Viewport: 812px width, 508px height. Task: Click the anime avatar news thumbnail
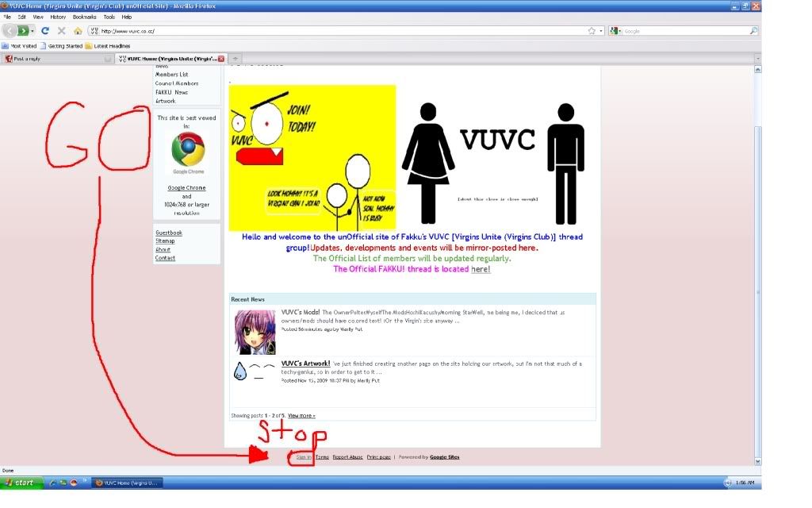tap(255, 332)
